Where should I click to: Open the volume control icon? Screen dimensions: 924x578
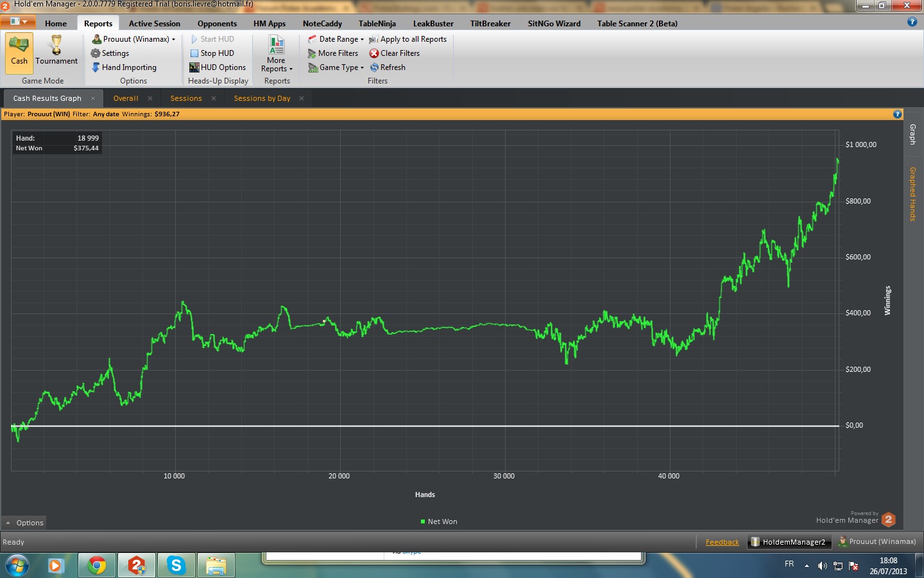click(822, 566)
